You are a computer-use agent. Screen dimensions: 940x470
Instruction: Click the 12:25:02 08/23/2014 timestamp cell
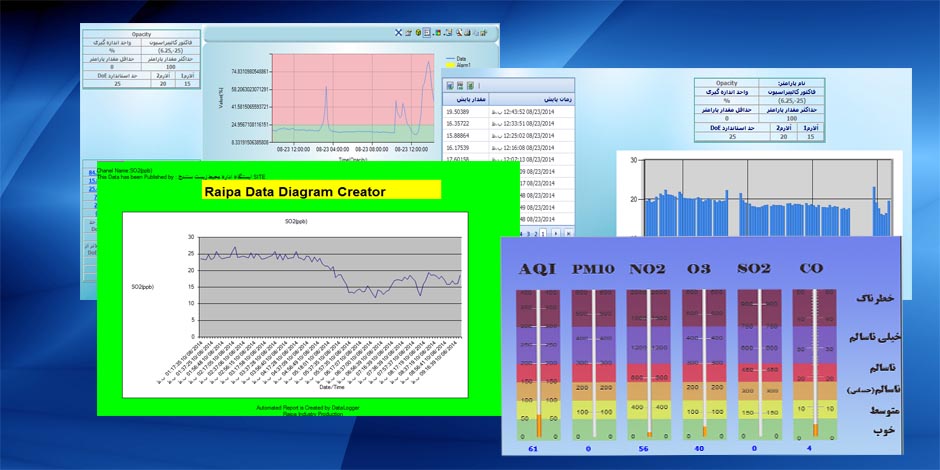click(532, 135)
